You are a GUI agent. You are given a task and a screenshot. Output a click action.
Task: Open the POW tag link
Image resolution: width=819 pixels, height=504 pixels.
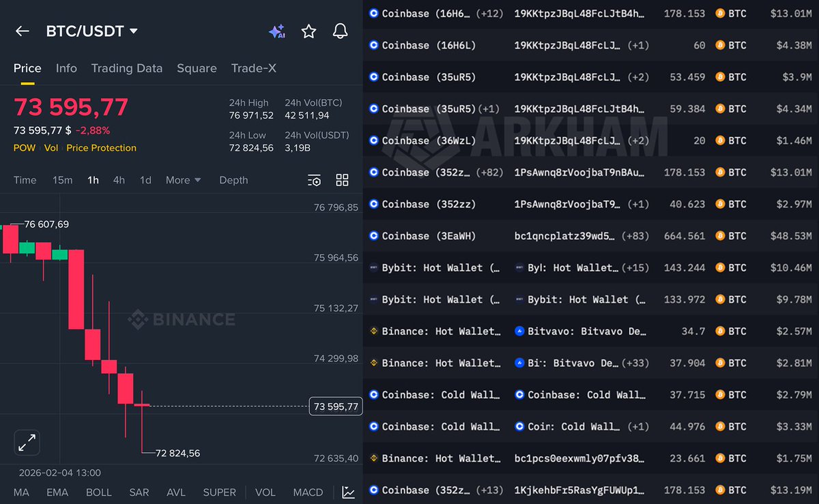24,148
